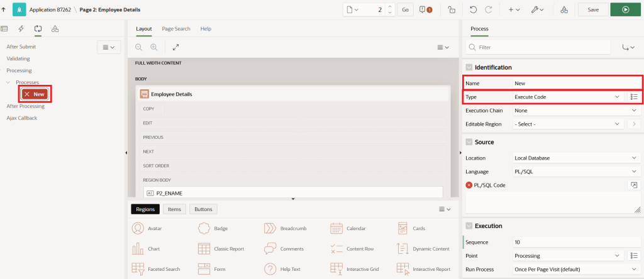Image resolution: width=644 pixels, height=279 pixels.
Task: Pick the Breadcrumb region icon
Action: 270,228
